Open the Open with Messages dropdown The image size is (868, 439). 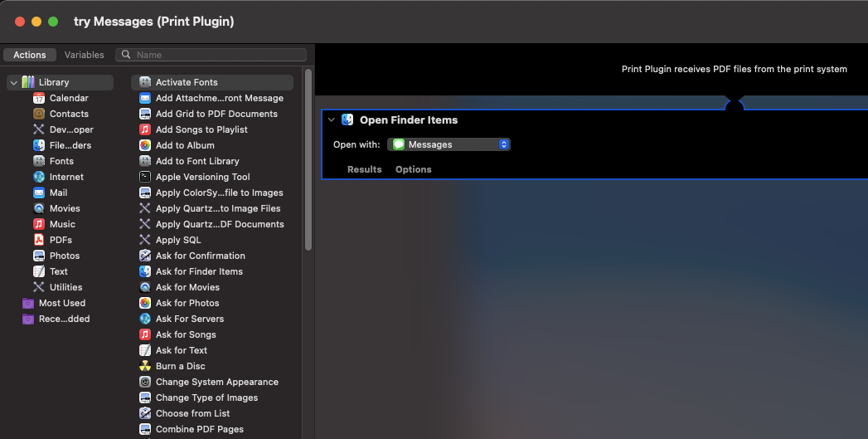449,144
